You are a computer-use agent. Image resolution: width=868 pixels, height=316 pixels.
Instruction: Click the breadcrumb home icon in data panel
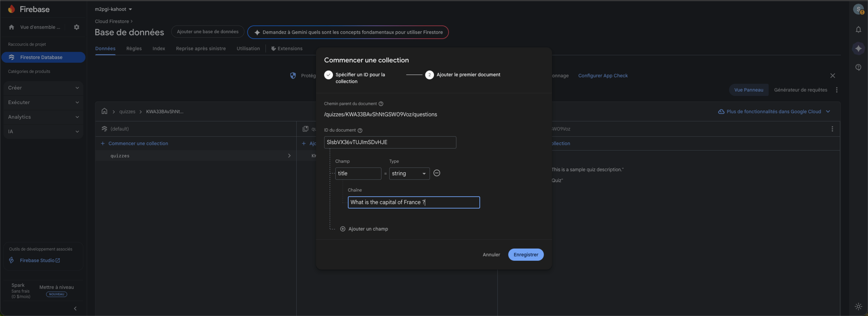(x=105, y=111)
